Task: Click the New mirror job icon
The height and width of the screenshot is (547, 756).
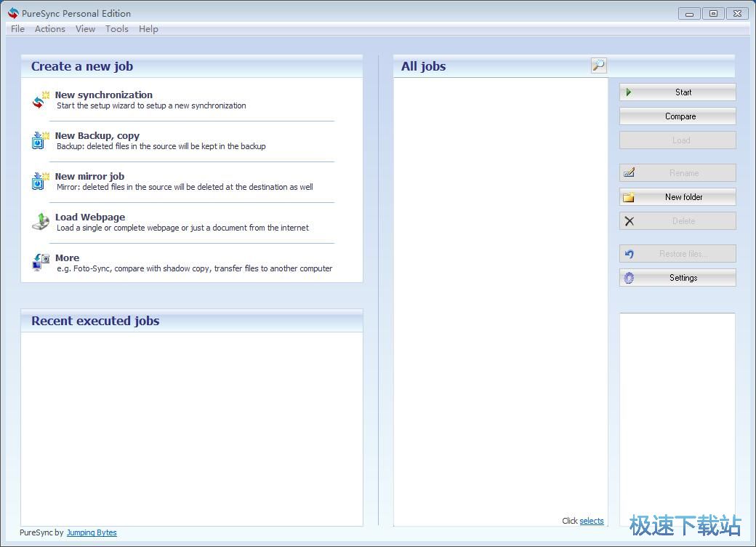Action: [x=41, y=181]
